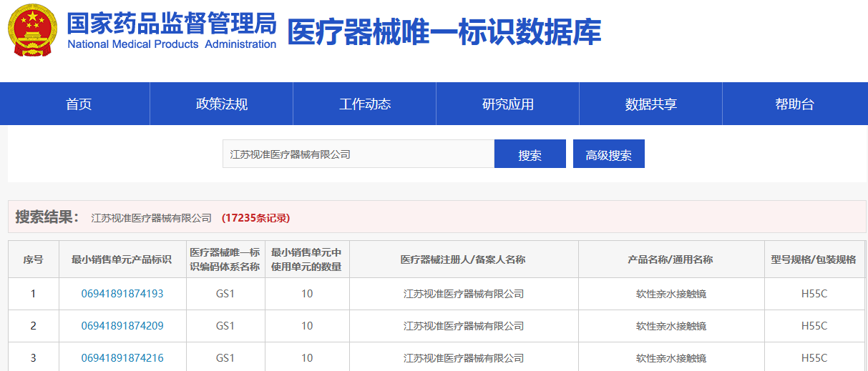Viewport: 868px width, 371px height.
Task: Open product identifier 06941891874209 link
Action: pos(122,326)
